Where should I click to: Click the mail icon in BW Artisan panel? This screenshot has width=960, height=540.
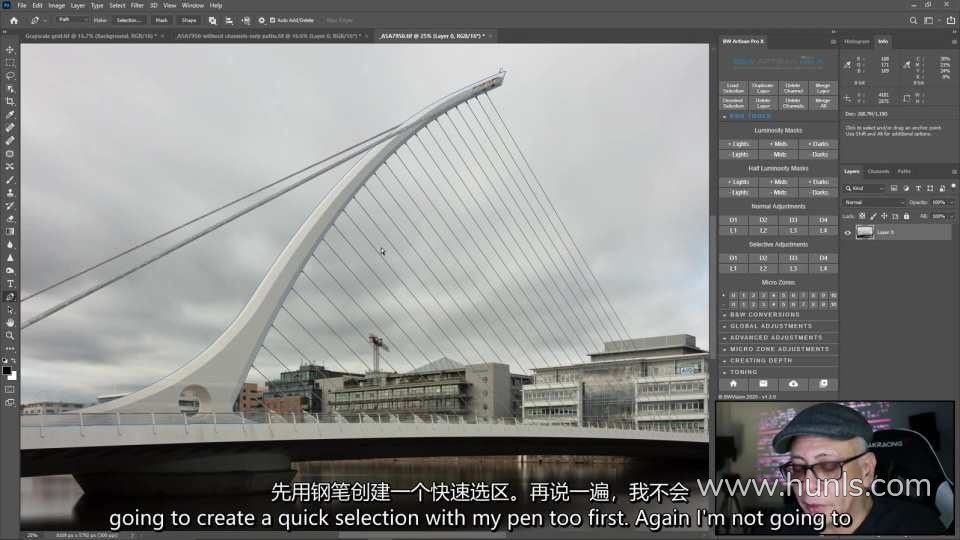[x=764, y=383]
